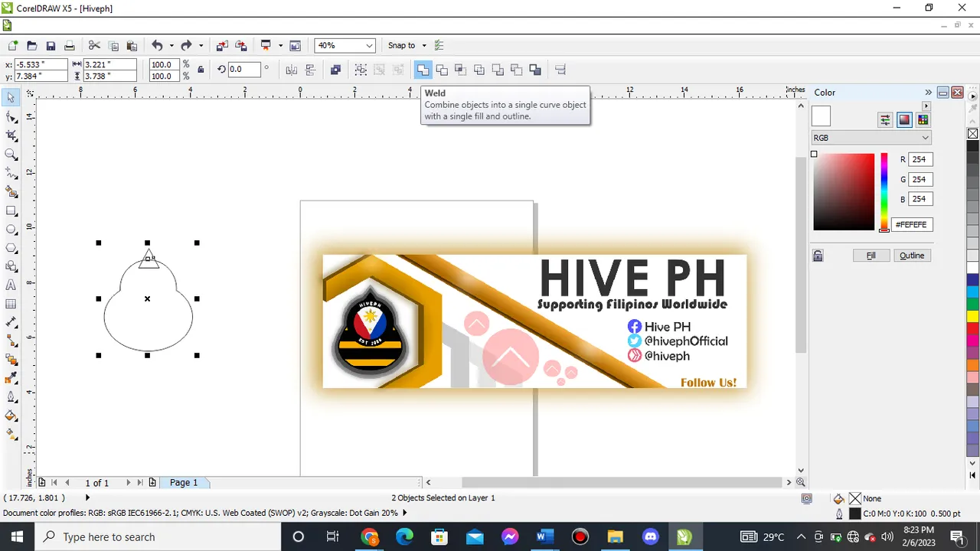Show color palettes in Color docker

923,119
